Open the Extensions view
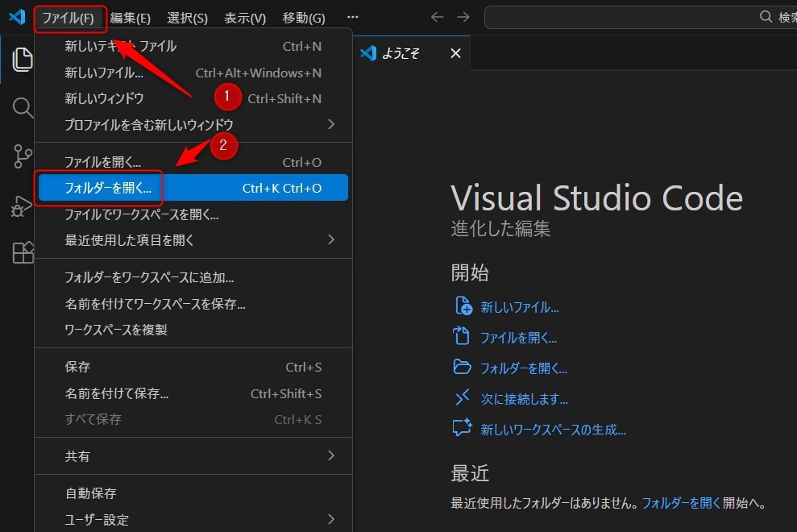Image resolution: width=797 pixels, height=532 pixels. pos(22,252)
